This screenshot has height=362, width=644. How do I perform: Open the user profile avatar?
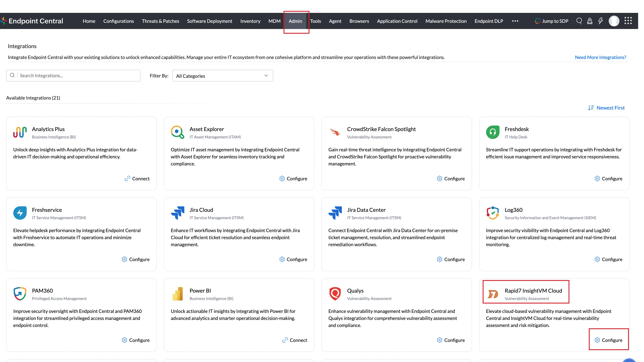click(x=614, y=21)
